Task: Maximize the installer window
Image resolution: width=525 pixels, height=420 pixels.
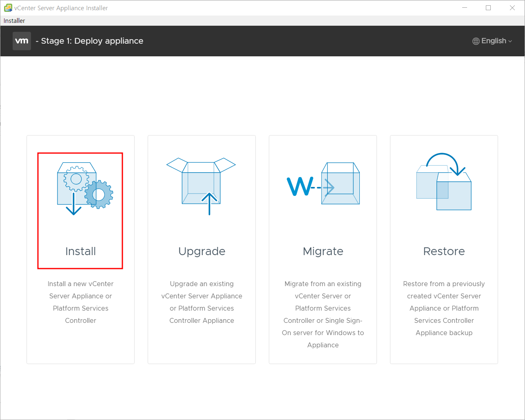Action: [x=488, y=8]
